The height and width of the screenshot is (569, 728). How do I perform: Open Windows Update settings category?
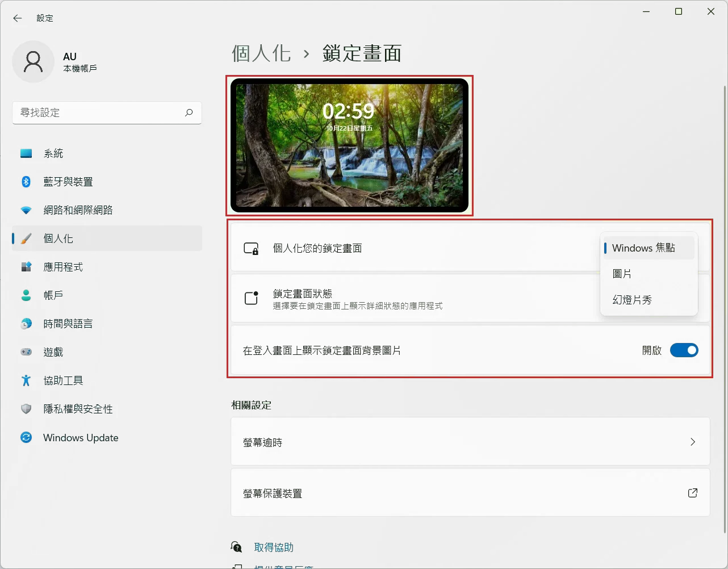[107, 437]
